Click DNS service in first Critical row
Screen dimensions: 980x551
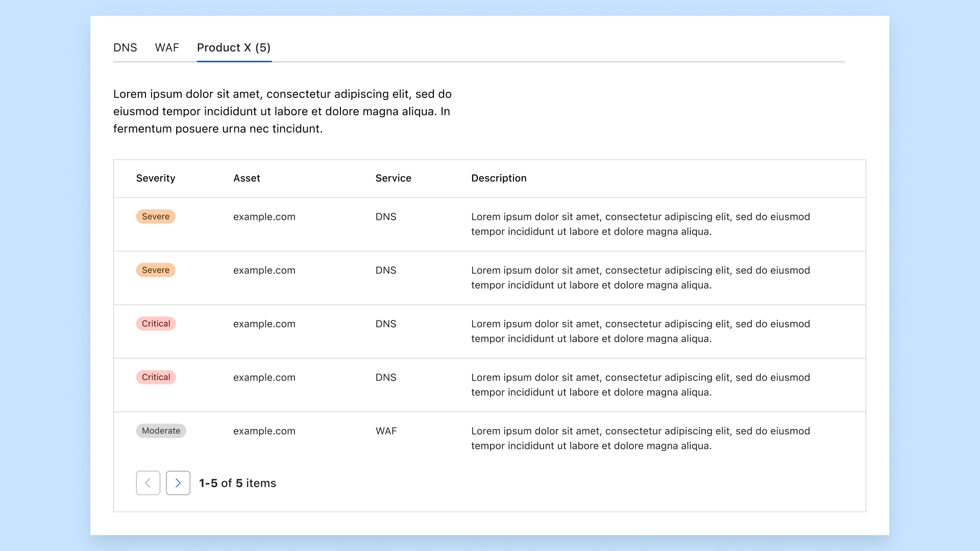click(386, 324)
